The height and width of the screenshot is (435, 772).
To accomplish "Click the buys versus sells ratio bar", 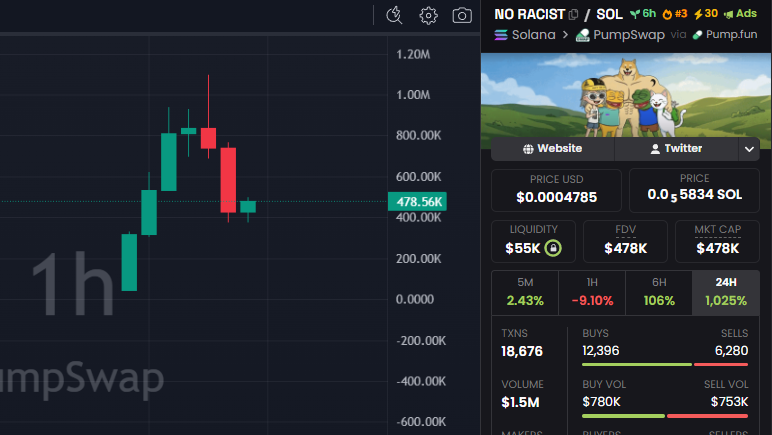I will coord(665,365).
